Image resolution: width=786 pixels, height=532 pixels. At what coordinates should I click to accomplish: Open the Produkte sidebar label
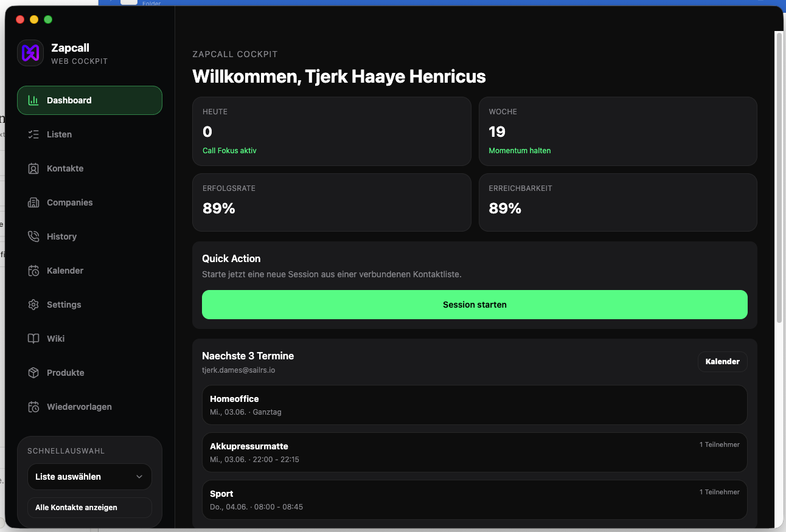66,373
